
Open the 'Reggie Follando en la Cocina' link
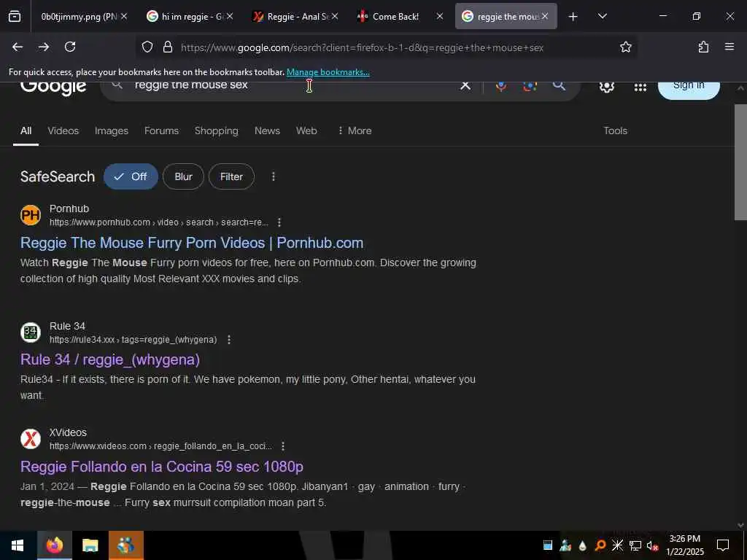pos(162,467)
